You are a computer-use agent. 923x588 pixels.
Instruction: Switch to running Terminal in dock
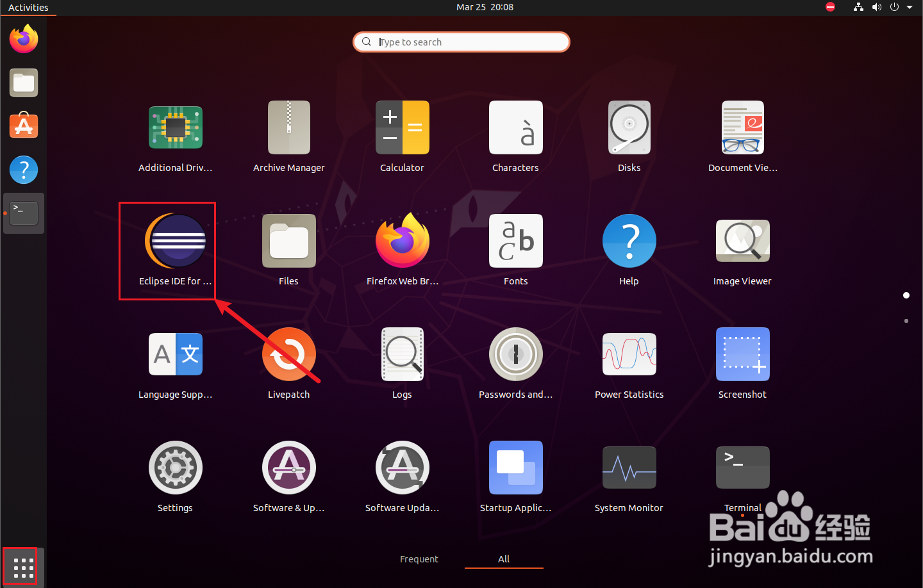click(x=24, y=213)
